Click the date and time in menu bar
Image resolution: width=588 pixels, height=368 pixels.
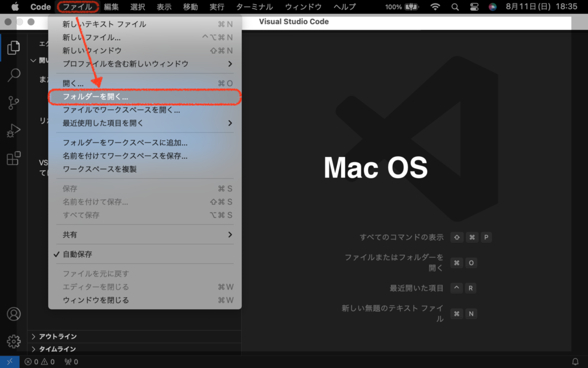click(x=541, y=7)
